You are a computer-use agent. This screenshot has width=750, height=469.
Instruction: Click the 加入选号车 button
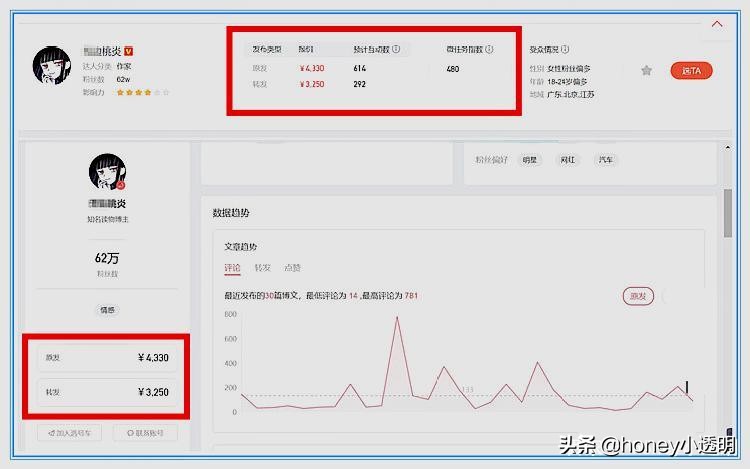[x=69, y=433]
